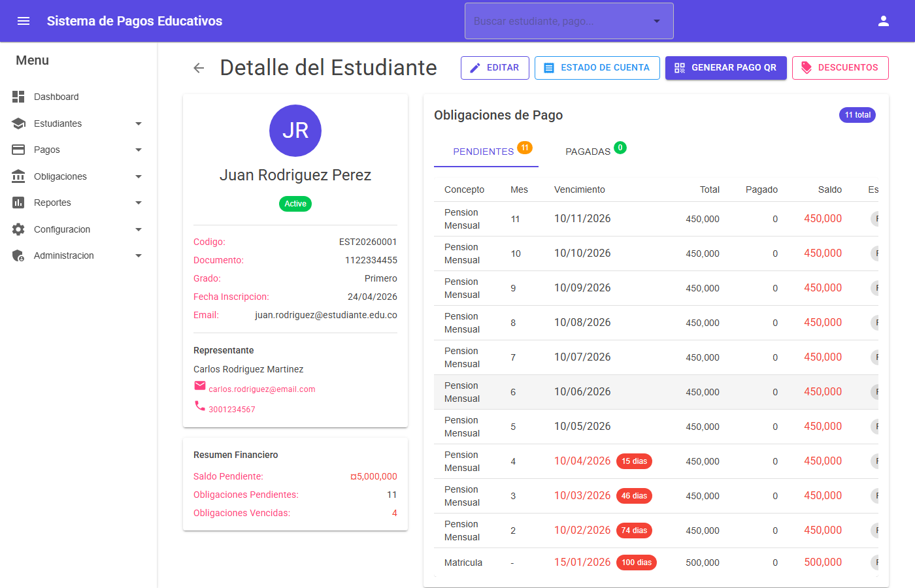Click the 11 total badge

857,115
